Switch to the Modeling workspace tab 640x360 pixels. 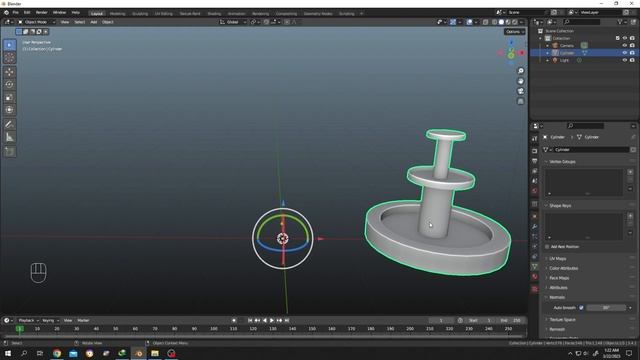118,13
